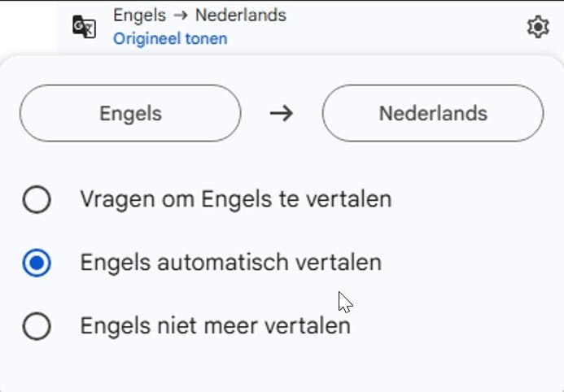Click the "Engels automatisch vertalen" label text

(230, 263)
